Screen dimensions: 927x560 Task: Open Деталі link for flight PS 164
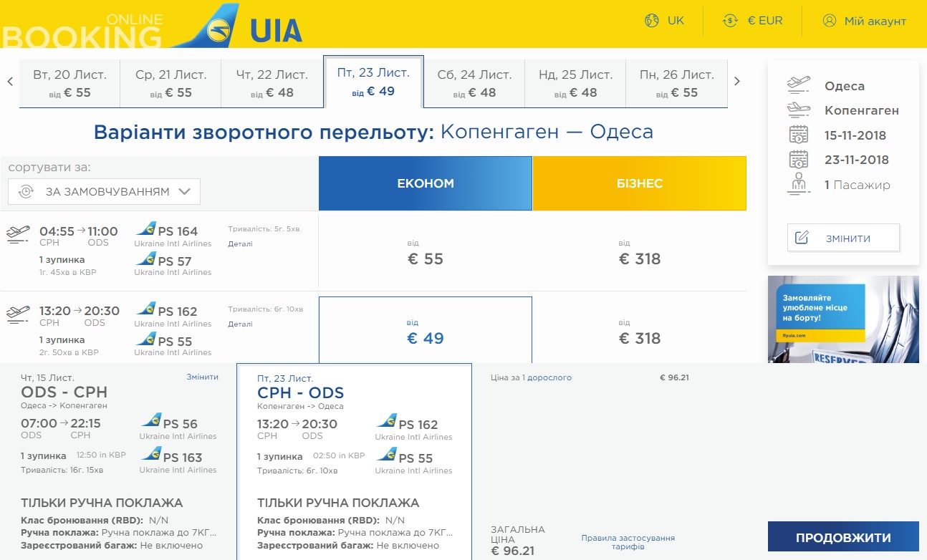tap(240, 243)
